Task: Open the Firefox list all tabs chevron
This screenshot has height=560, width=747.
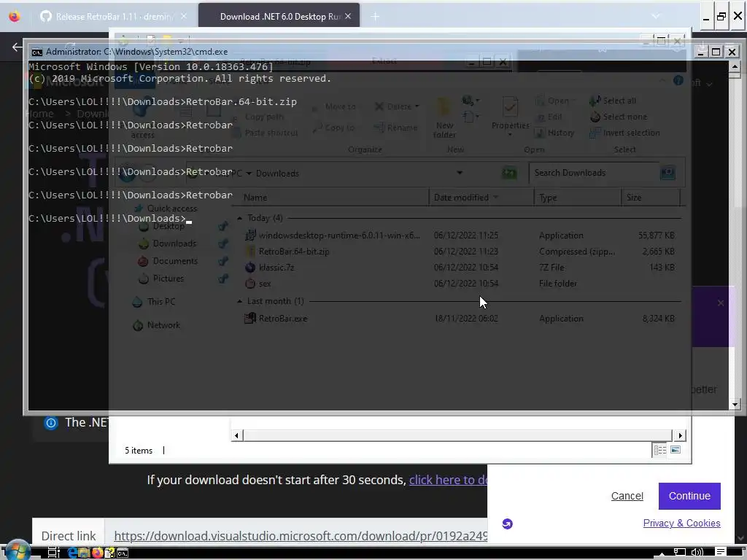Action: pos(656,16)
